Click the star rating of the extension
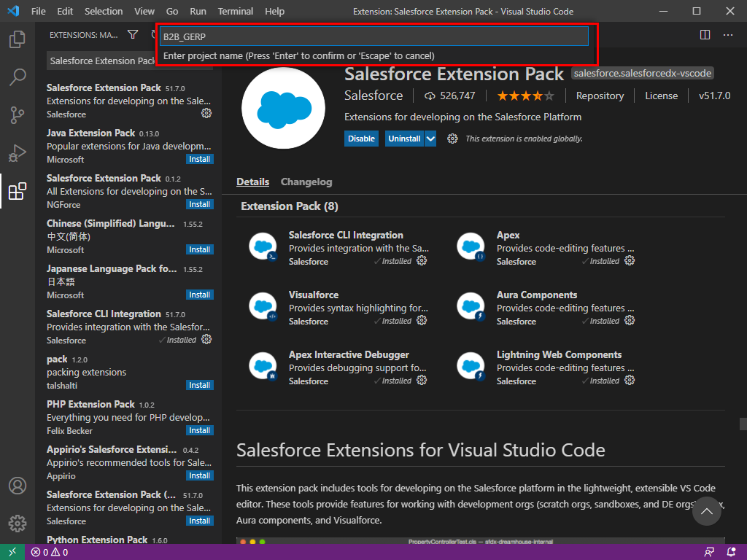 pyautogui.click(x=525, y=96)
